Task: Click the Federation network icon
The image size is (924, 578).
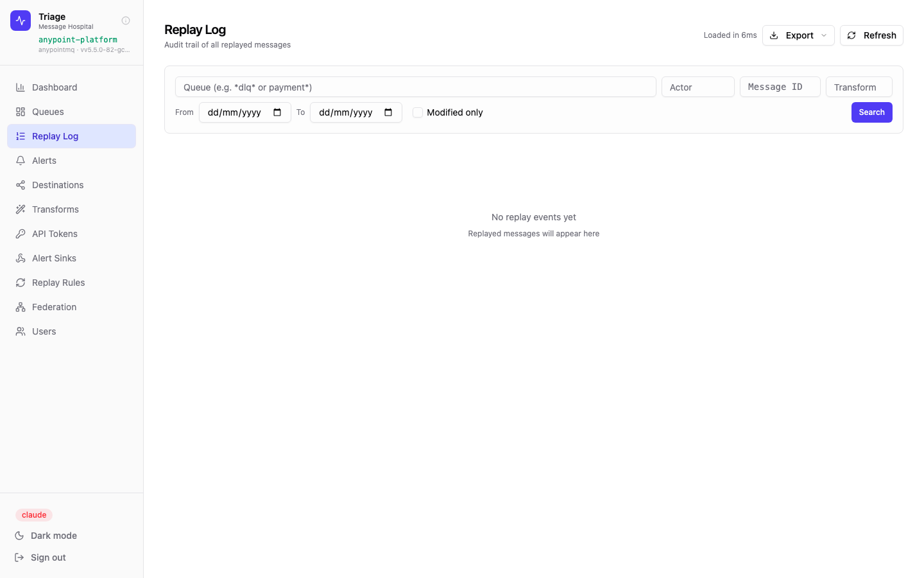Action: click(21, 307)
